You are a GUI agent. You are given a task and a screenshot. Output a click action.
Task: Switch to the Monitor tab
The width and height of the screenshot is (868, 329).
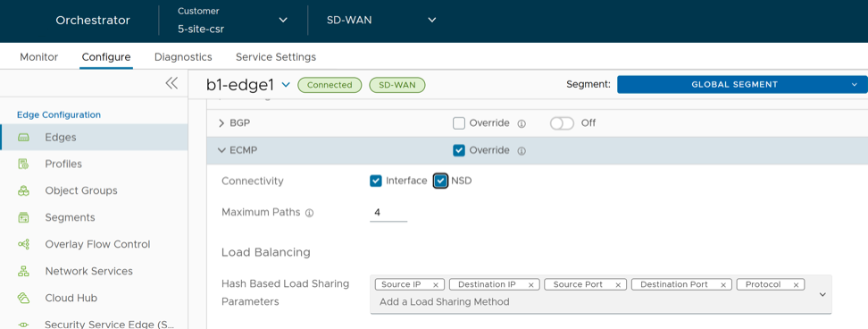(x=38, y=56)
